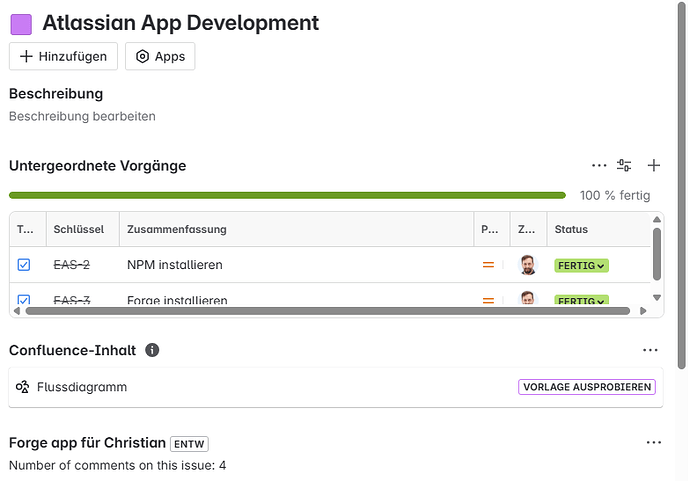Click the medium priority icon for EAS-2
The height and width of the screenshot is (481, 690).
coord(488,265)
